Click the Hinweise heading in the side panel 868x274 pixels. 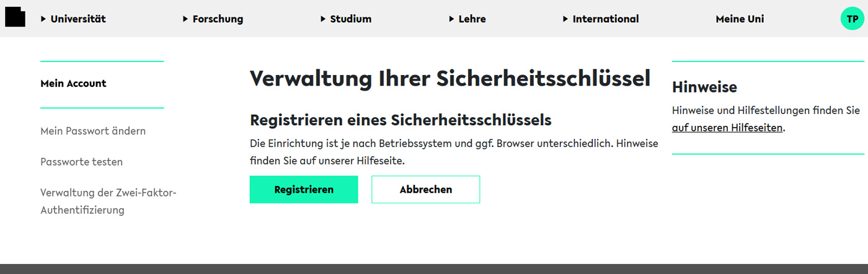pos(704,87)
